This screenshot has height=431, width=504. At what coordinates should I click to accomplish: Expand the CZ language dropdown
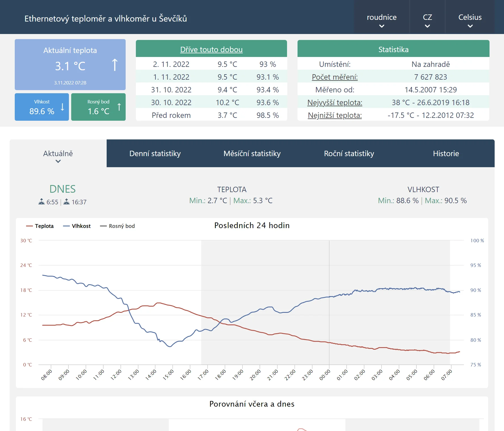coord(427,20)
